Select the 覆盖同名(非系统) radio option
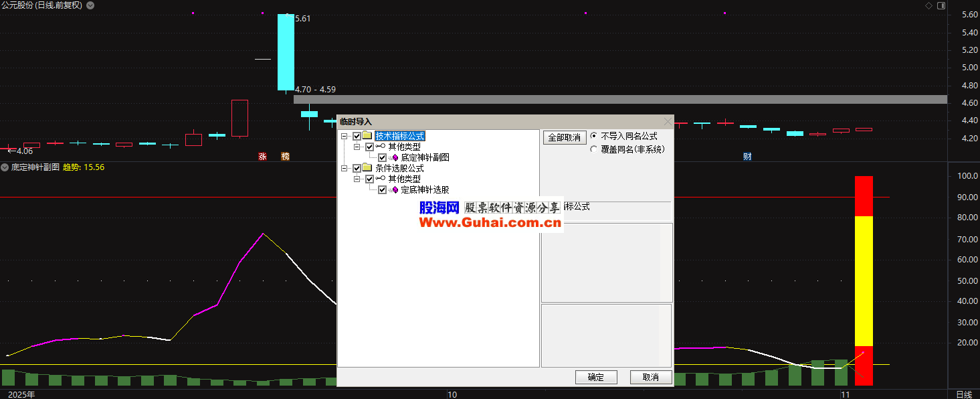 [x=593, y=149]
